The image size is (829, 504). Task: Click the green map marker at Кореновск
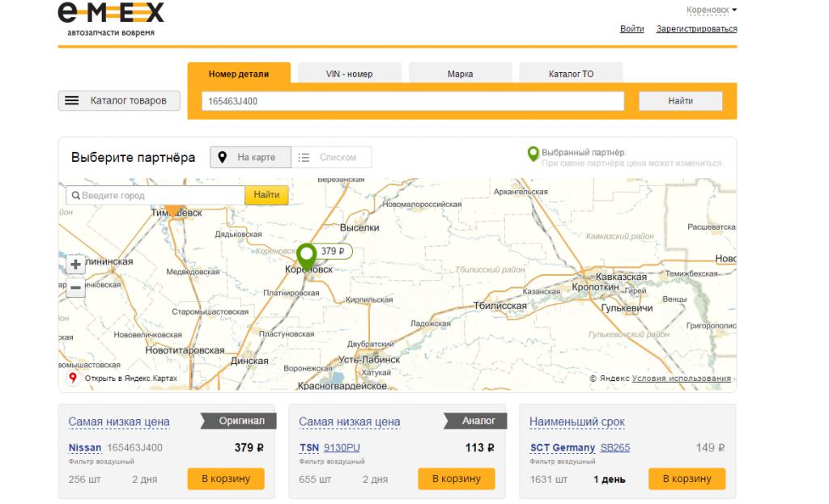click(307, 256)
